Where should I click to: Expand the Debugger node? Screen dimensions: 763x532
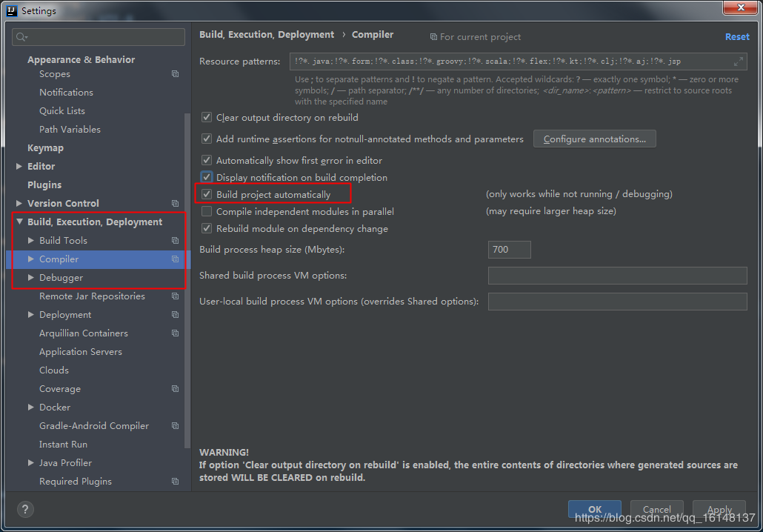[x=30, y=277]
